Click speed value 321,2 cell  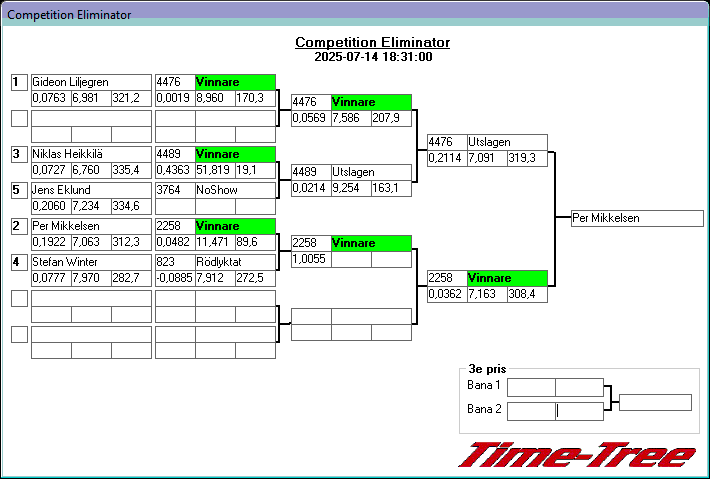coord(131,98)
